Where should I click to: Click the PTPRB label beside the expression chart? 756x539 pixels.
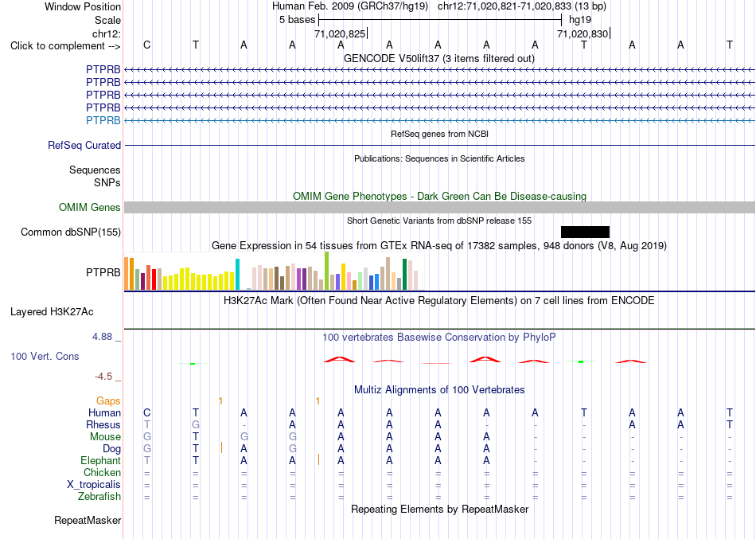[103, 272]
